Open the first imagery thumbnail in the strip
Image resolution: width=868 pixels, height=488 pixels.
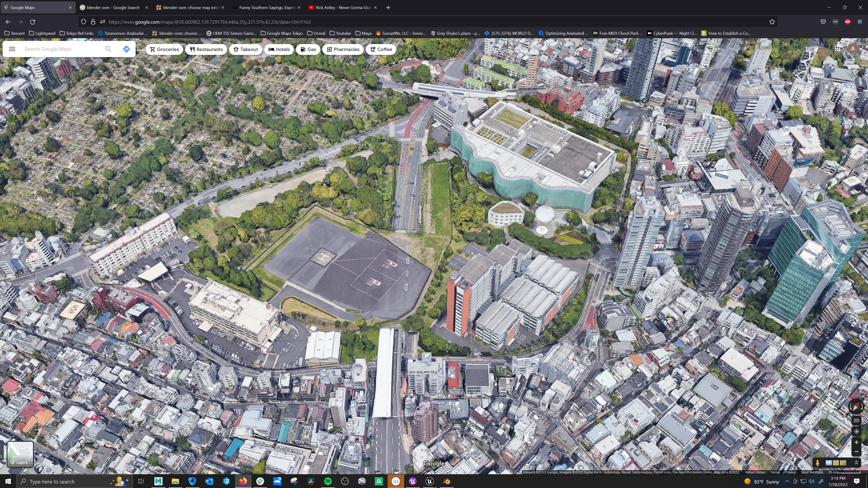(828, 463)
